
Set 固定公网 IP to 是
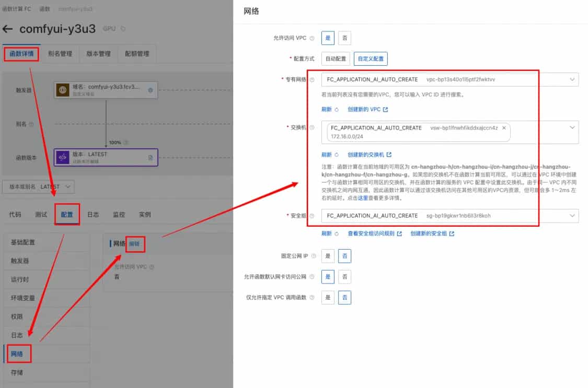tap(328, 256)
